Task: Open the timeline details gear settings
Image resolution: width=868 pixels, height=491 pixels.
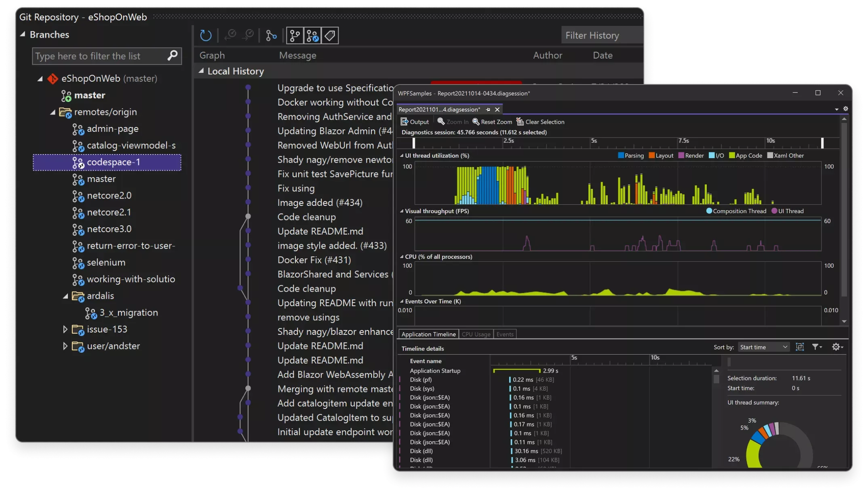Action: point(837,347)
